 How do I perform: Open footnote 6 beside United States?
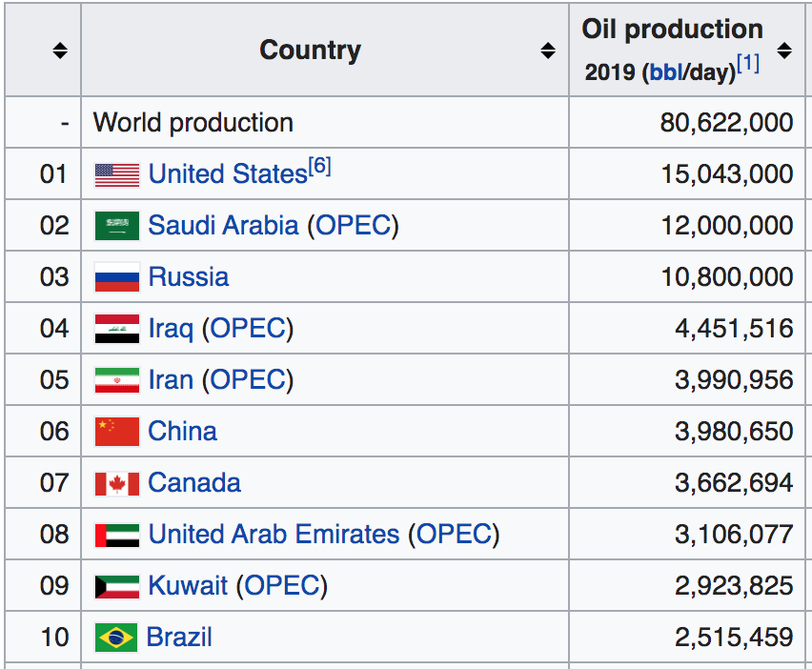point(319,166)
